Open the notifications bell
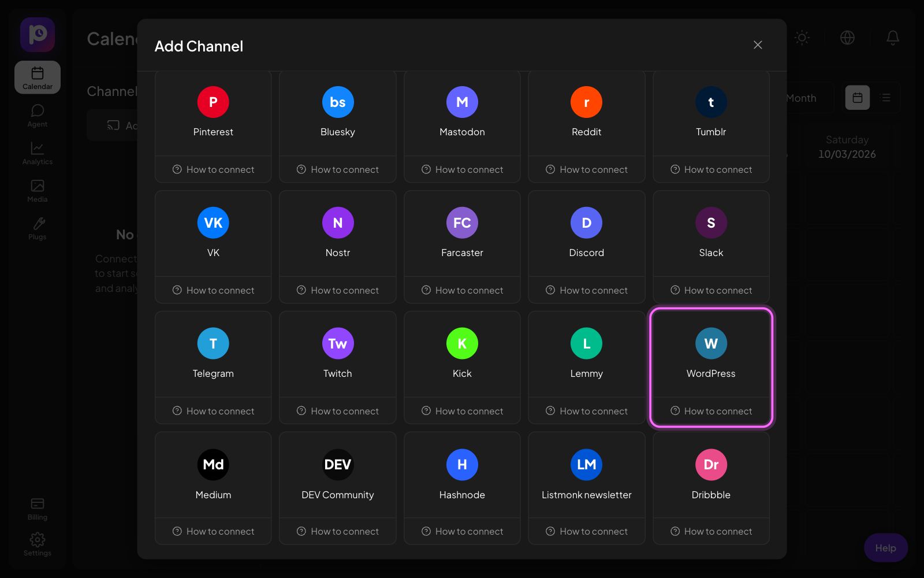The width and height of the screenshot is (924, 578). coord(893,38)
